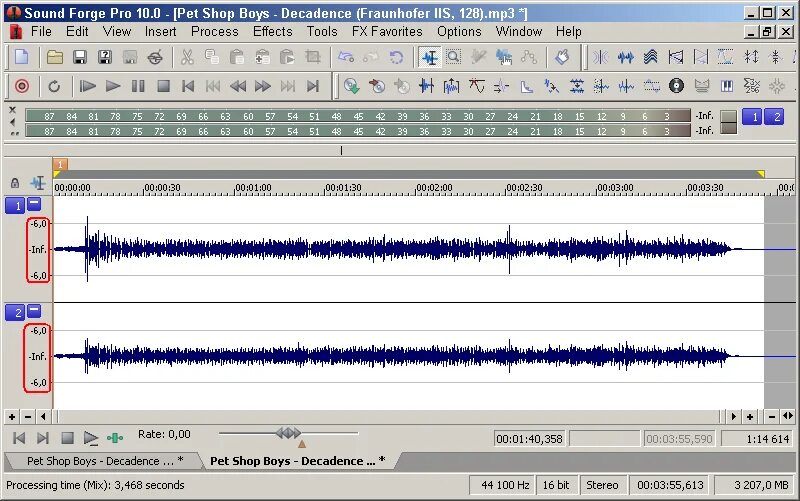Collapse channel 2 with minus button
The width and height of the screenshot is (800, 501).
click(34, 310)
